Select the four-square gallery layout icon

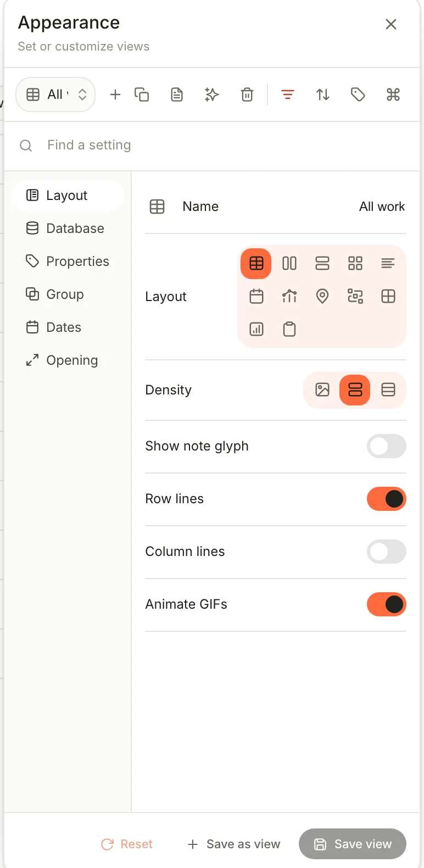coord(355,264)
